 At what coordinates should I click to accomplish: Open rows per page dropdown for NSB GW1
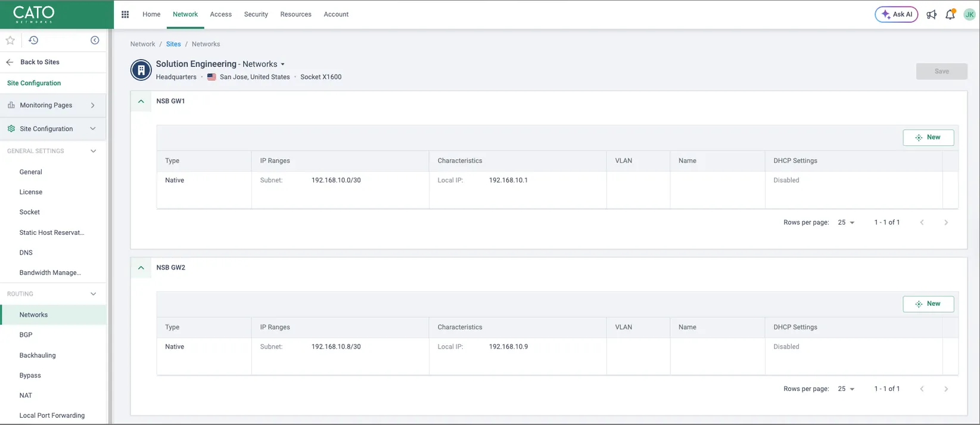(846, 222)
